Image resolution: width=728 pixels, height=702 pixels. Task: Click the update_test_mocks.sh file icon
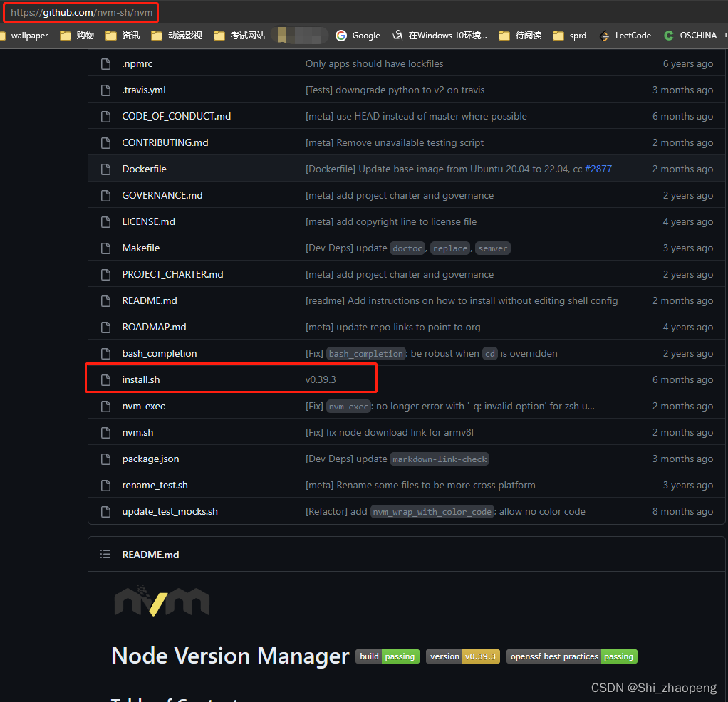(106, 512)
